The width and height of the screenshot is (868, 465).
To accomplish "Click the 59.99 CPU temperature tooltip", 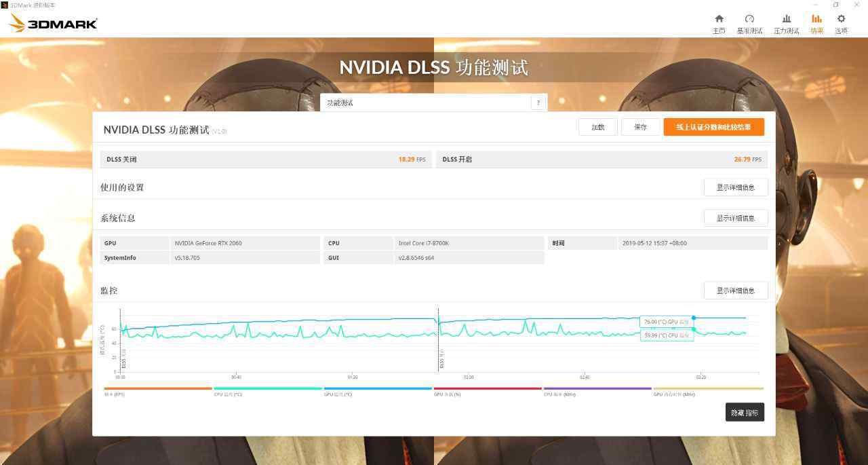I will tap(667, 335).
